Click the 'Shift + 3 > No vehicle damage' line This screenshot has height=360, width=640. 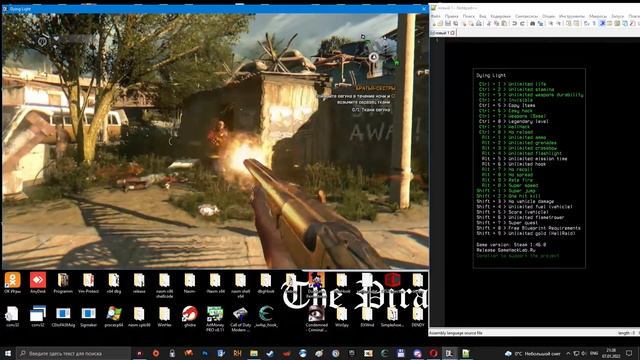pyautogui.click(x=515, y=201)
